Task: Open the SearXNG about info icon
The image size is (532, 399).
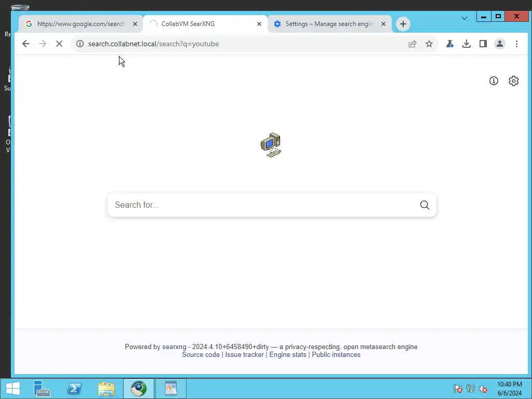Action: 494,81
